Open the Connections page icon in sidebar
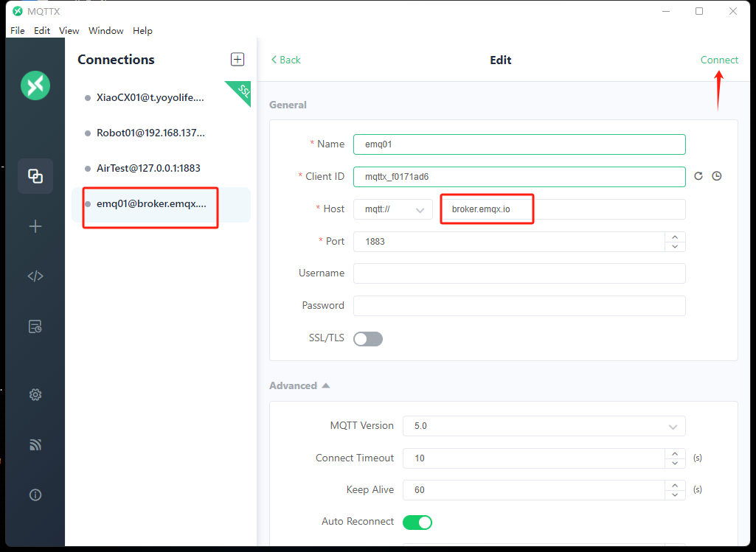This screenshot has height=552, width=756. 35,176
